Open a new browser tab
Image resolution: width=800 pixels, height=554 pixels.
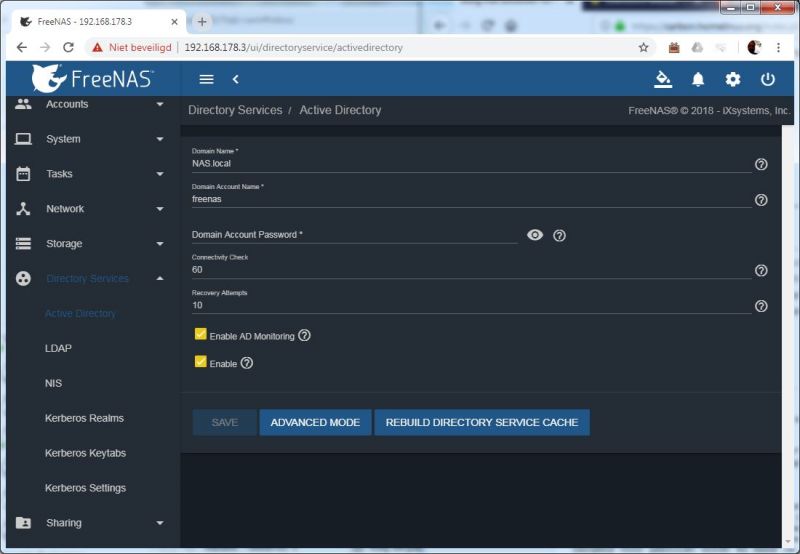[x=202, y=22]
